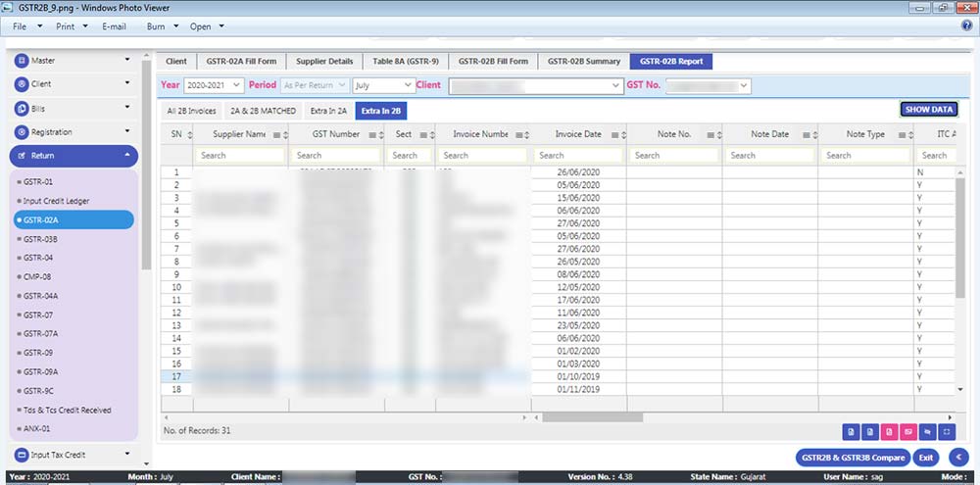Screen dimensions: 980x485
Task: Sort the grid by Invoice Date arrows
Action: point(616,134)
